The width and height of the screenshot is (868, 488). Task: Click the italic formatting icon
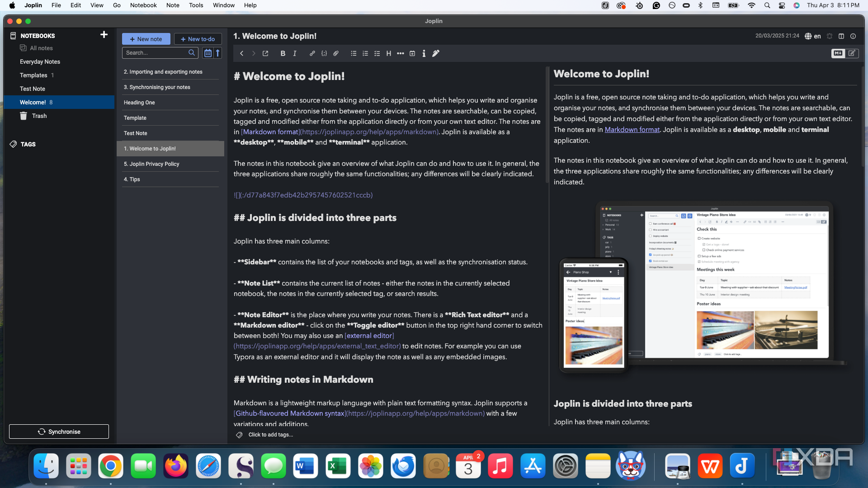click(x=295, y=53)
